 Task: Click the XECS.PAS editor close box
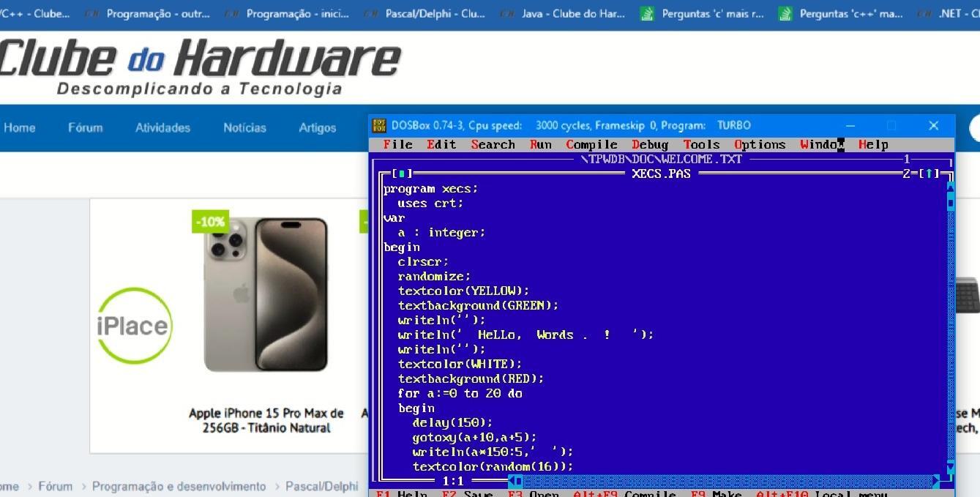point(402,173)
